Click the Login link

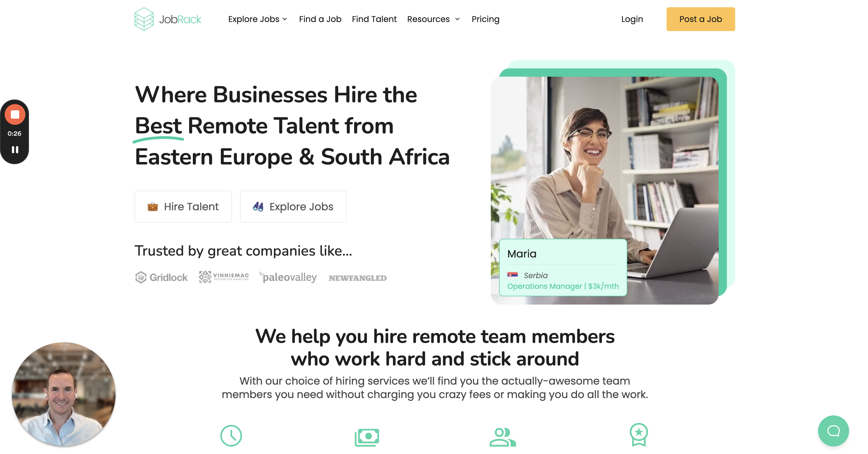point(632,19)
